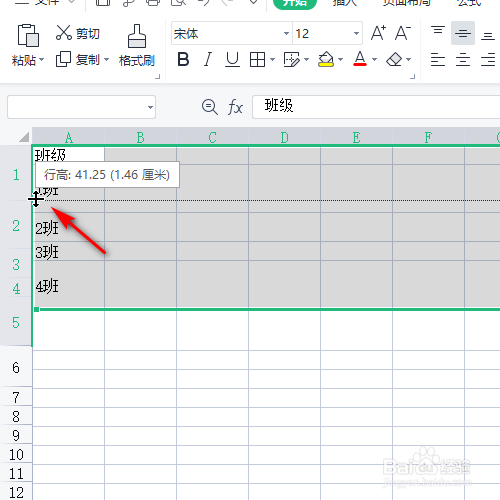
Task: Open the 宋体 font name dropdown
Action: 286,33
